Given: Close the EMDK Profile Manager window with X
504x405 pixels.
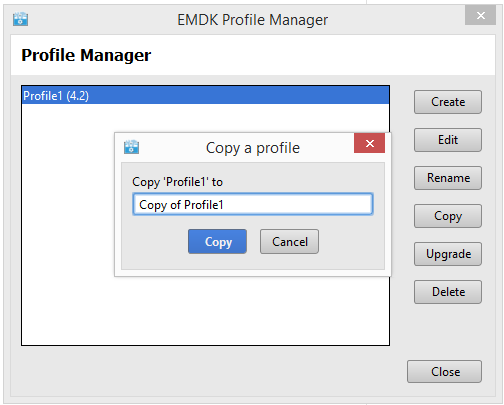Looking at the screenshot, I should [x=480, y=15].
